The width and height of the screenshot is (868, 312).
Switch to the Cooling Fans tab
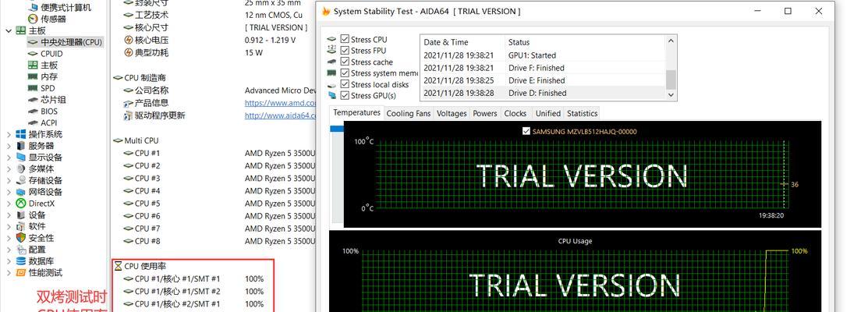pos(408,113)
